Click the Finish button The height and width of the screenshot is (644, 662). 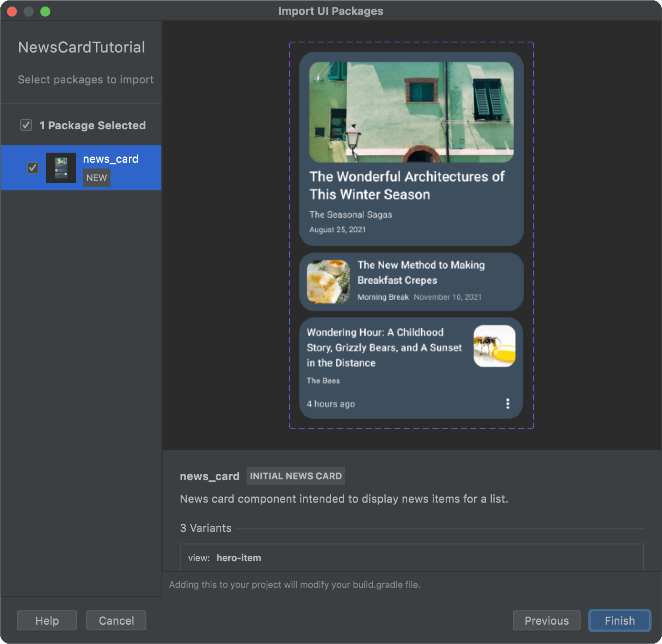(x=619, y=620)
